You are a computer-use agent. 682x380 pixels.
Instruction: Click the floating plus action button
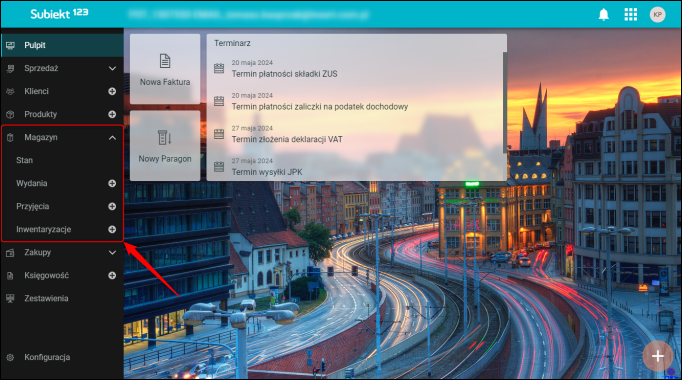click(x=658, y=357)
